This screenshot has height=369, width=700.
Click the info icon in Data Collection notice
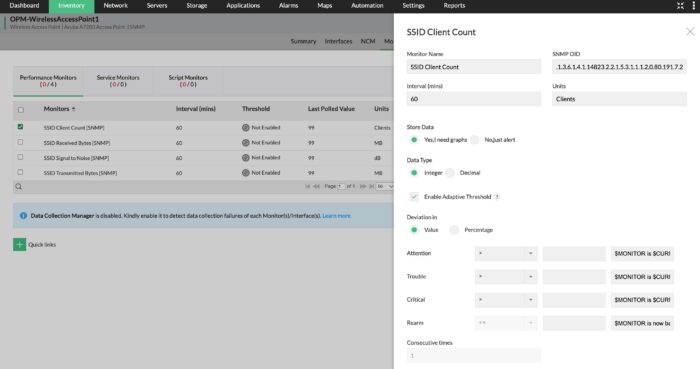(23, 216)
